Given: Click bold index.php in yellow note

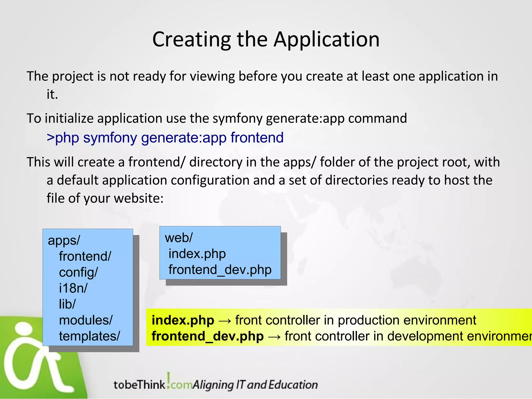Looking at the screenshot, I should (x=183, y=320).
